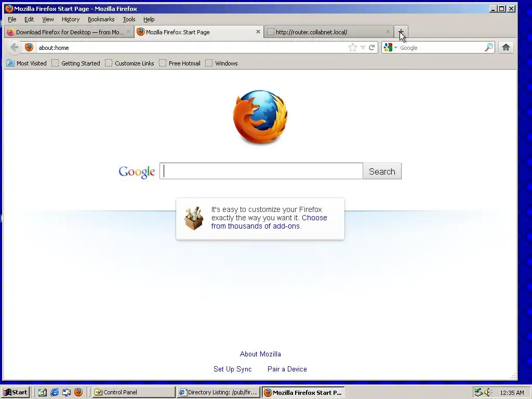Launch Firefox from Quick Launch bar
This screenshot has height=399, width=532.
point(78,392)
